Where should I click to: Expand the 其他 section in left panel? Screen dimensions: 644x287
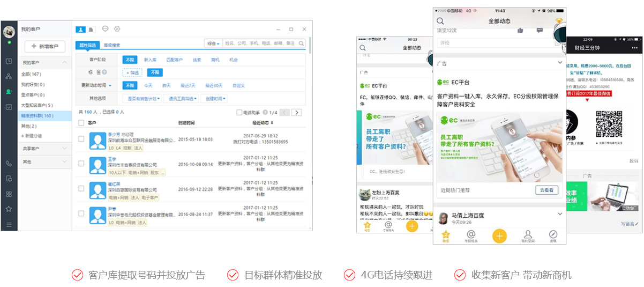(x=64, y=161)
